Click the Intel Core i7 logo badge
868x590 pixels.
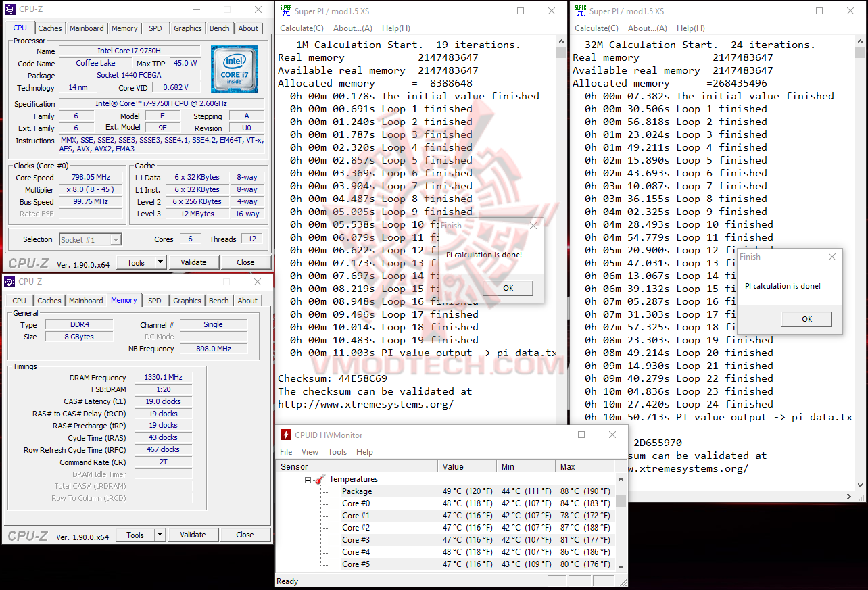235,69
